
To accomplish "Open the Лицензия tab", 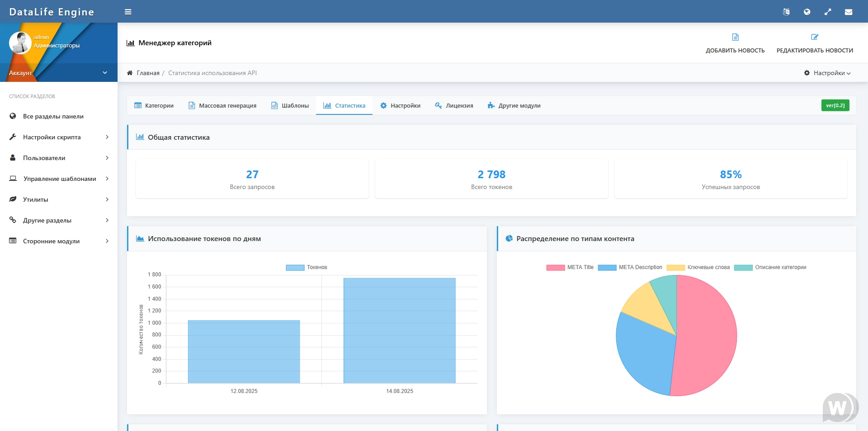I will (x=454, y=106).
